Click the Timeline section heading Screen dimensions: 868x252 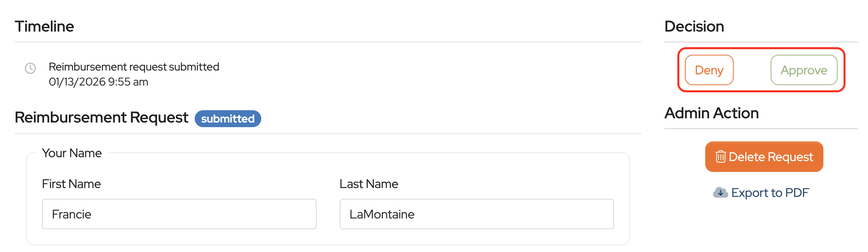[x=44, y=27]
